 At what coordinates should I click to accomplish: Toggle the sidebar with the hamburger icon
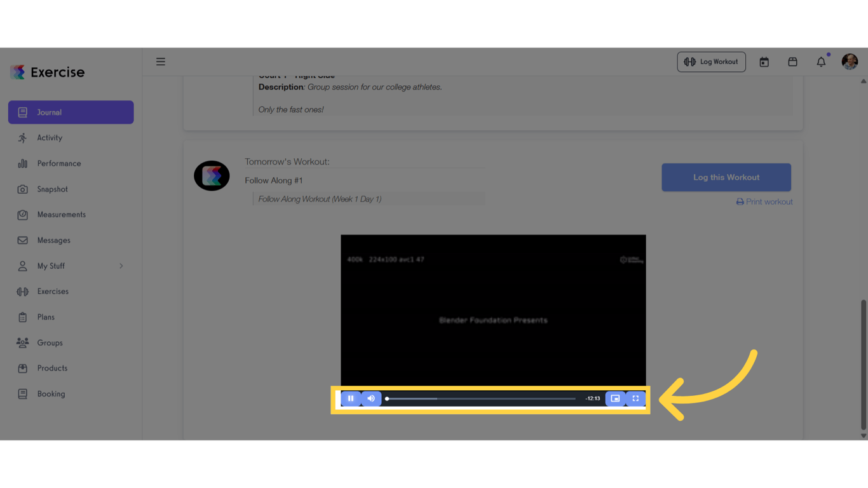[x=160, y=61]
